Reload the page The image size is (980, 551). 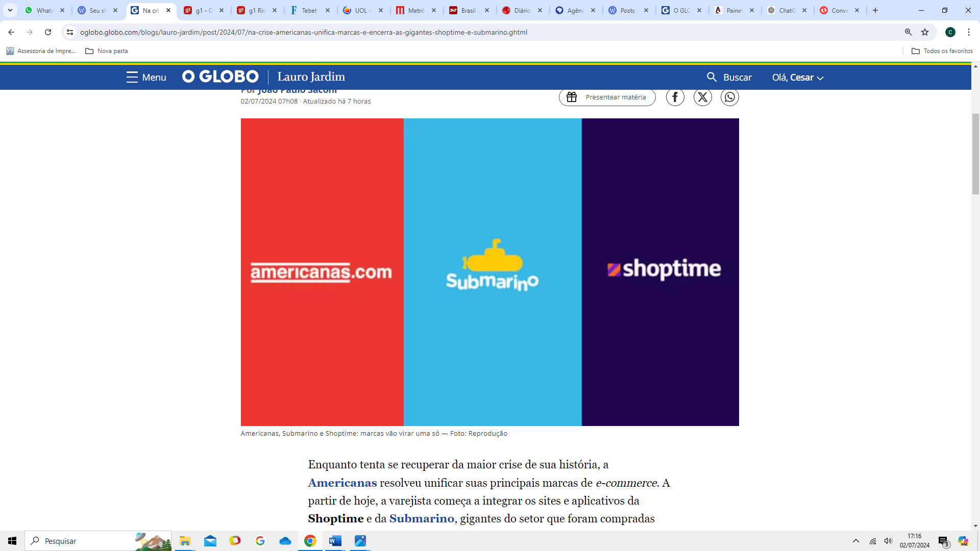click(48, 32)
